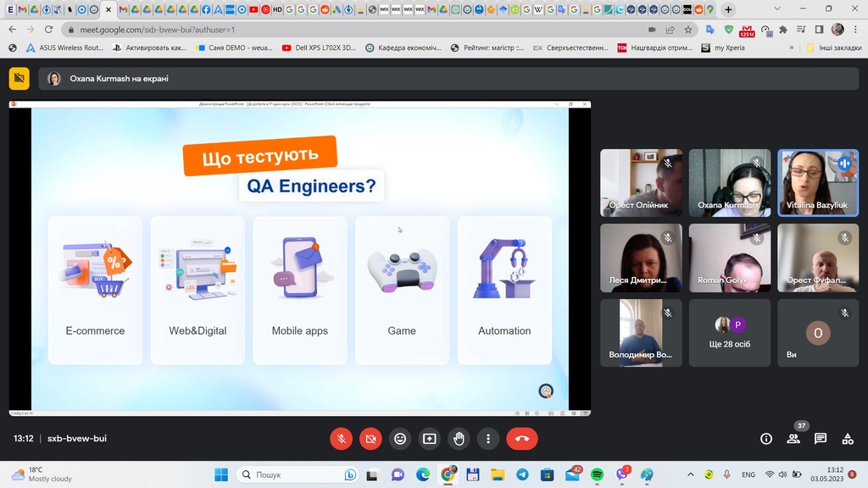
Task: Leave the call with red hang-up button
Action: click(x=522, y=439)
